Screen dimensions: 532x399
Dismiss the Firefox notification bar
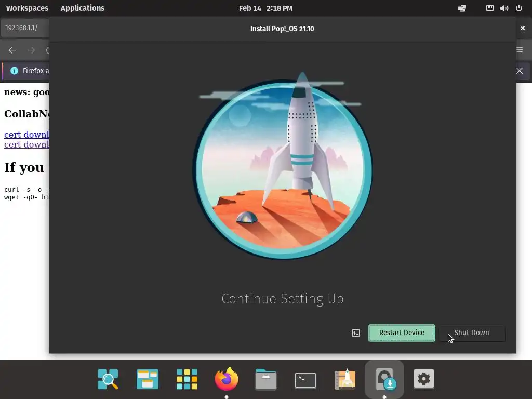[520, 71]
